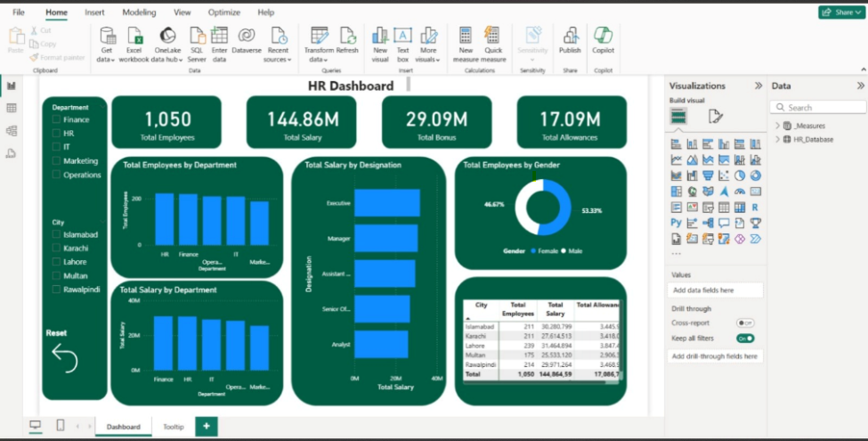Open the Insert ribbon tab

[94, 12]
